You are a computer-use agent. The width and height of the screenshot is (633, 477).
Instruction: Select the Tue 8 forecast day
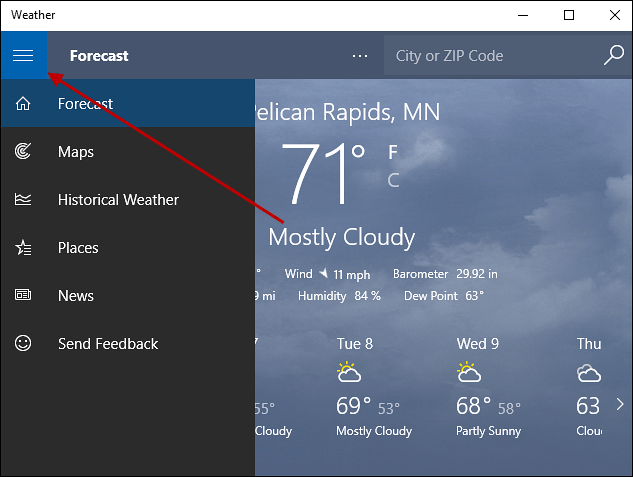pyautogui.click(x=374, y=389)
